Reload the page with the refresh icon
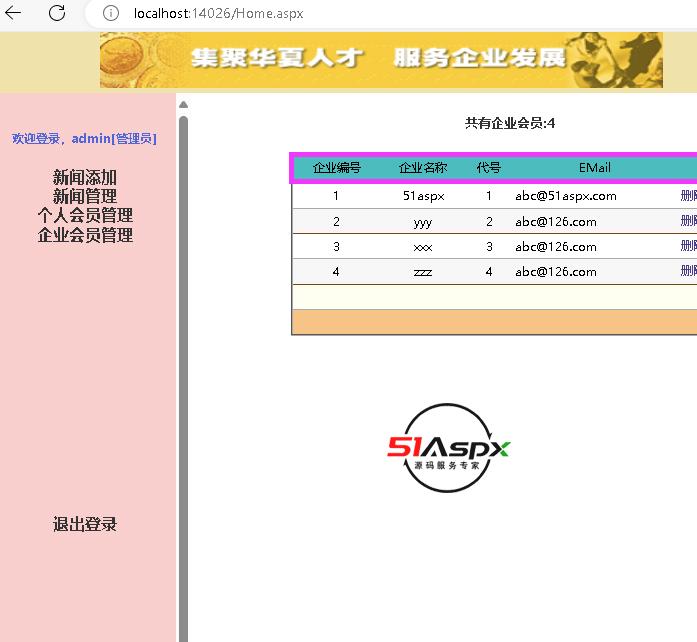697x642 pixels. [x=57, y=13]
